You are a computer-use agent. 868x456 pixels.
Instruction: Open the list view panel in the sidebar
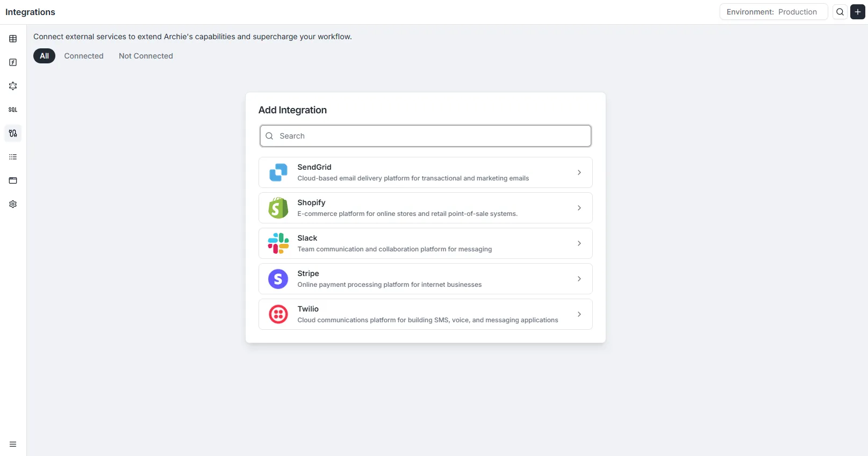tap(12, 157)
